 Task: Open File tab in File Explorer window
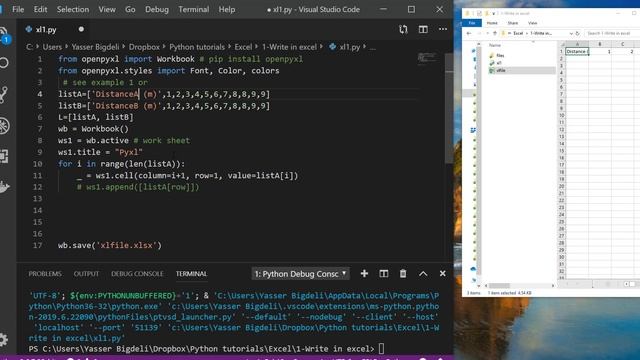[472, 23]
